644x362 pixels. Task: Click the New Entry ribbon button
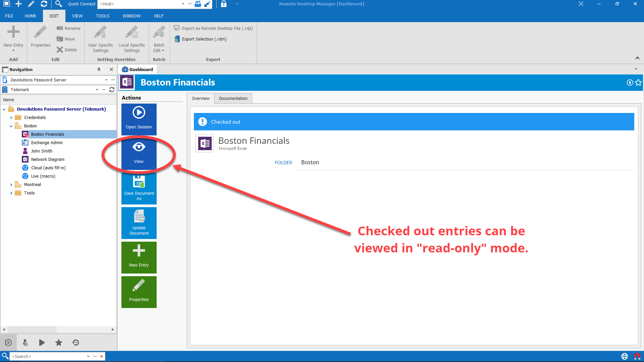[13, 38]
